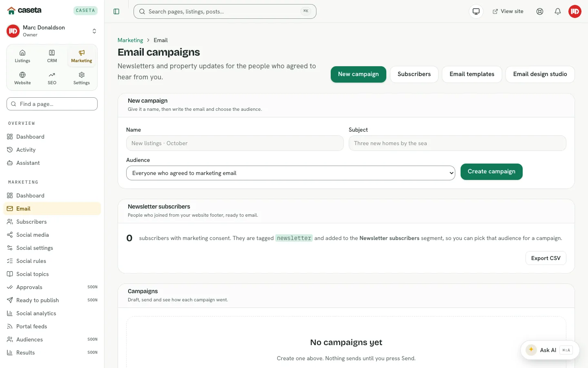Expand the Marc Donaldson account switcher
The image size is (588, 368).
click(52, 31)
